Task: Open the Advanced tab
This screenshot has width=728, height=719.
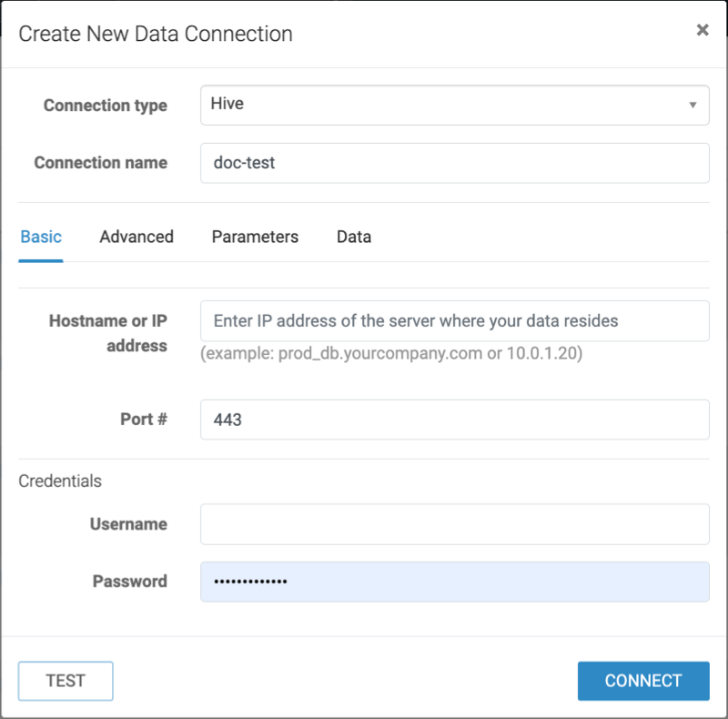Action: (136, 237)
